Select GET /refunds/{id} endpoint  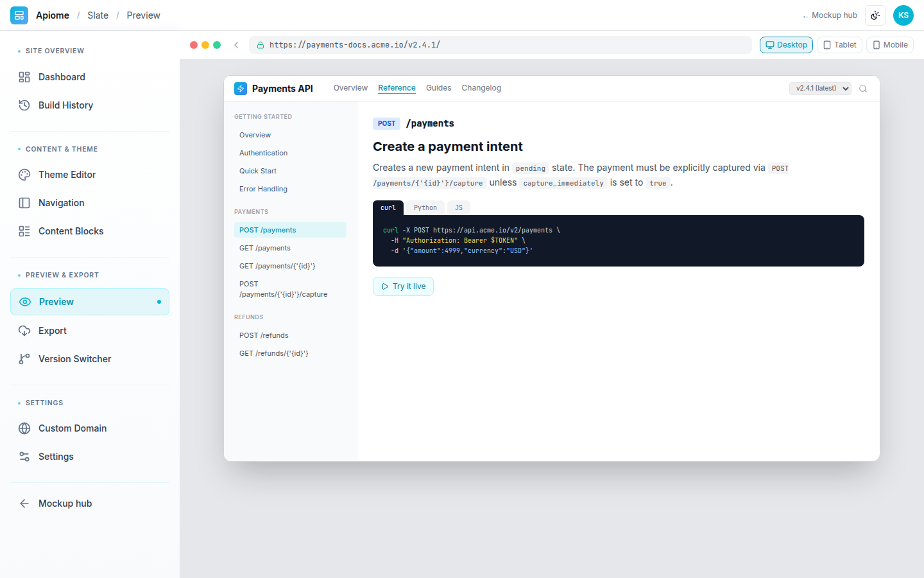click(x=290, y=353)
